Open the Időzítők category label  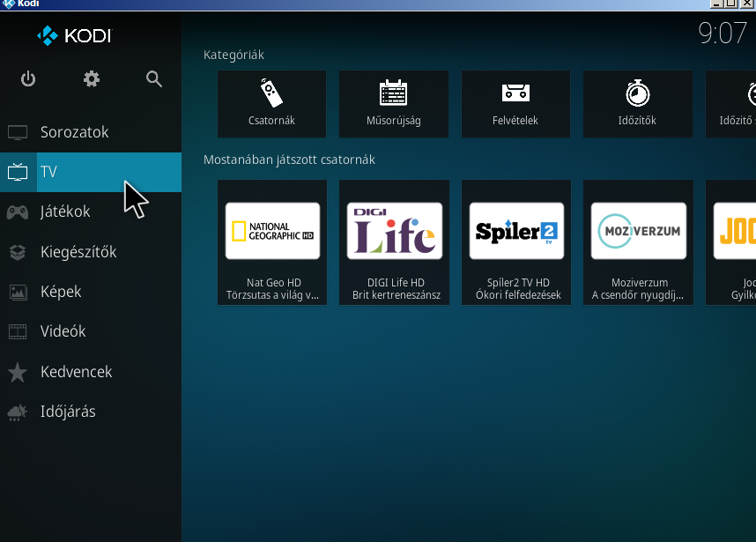(637, 121)
